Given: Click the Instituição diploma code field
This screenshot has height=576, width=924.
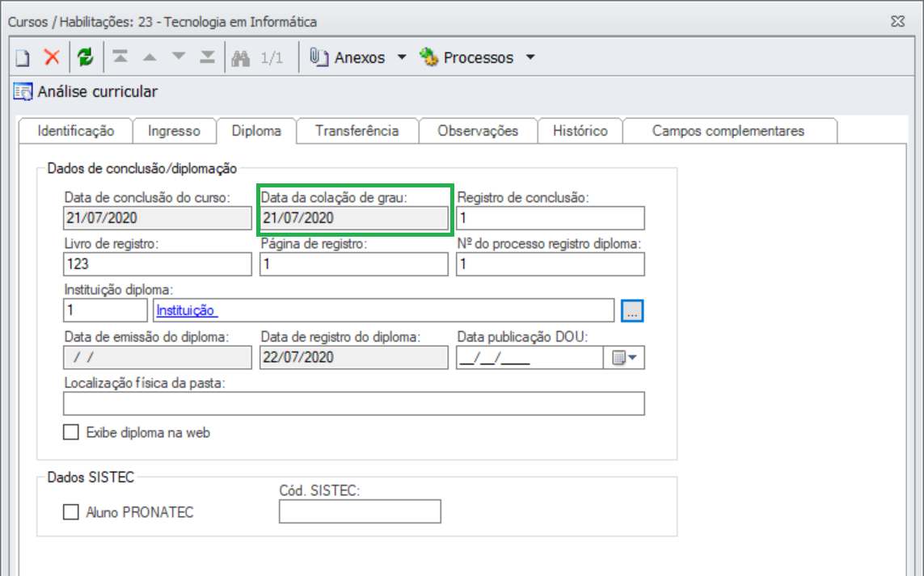Looking at the screenshot, I should [x=105, y=310].
